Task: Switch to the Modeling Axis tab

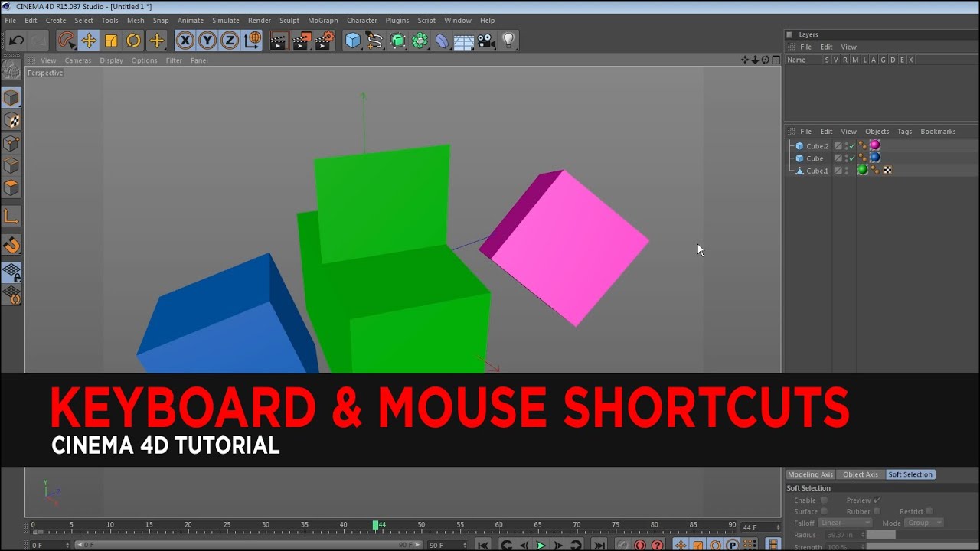Action: click(810, 474)
